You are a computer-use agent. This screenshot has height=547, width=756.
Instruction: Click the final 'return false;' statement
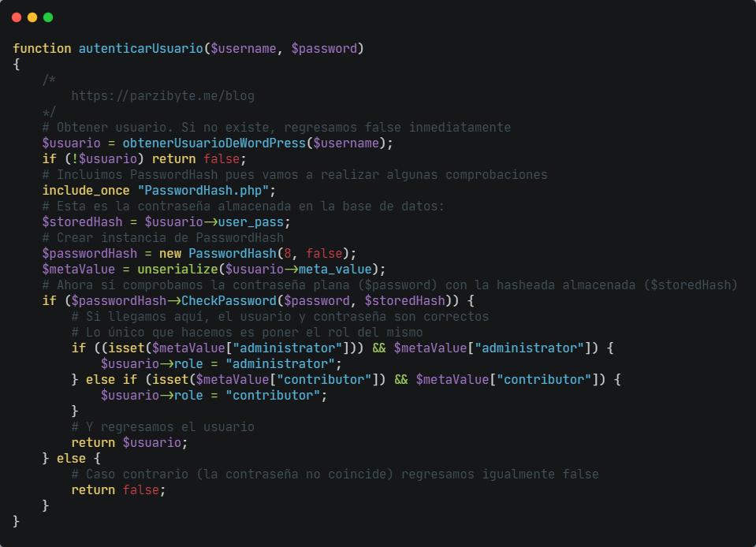pyautogui.click(x=118, y=490)
